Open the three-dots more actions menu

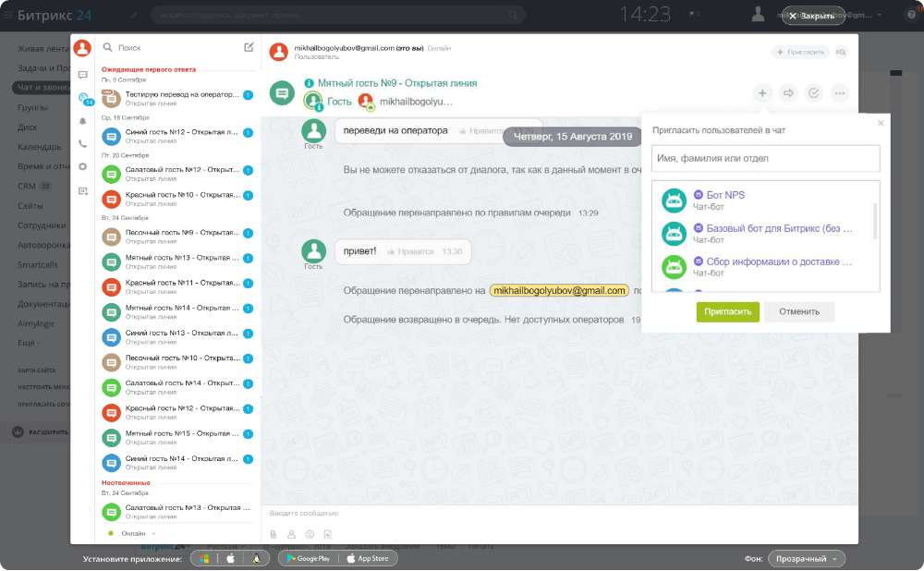[840, 93]
